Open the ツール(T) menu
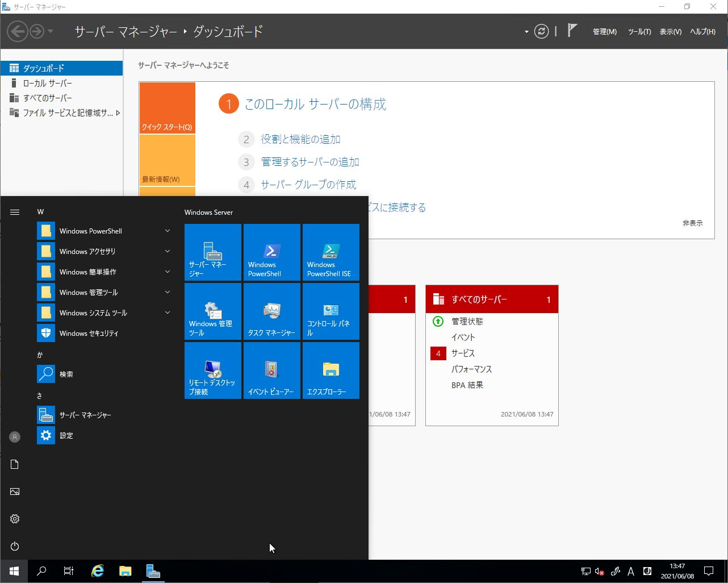This screenshot has height=583, width=728. (x=639, y=32)
